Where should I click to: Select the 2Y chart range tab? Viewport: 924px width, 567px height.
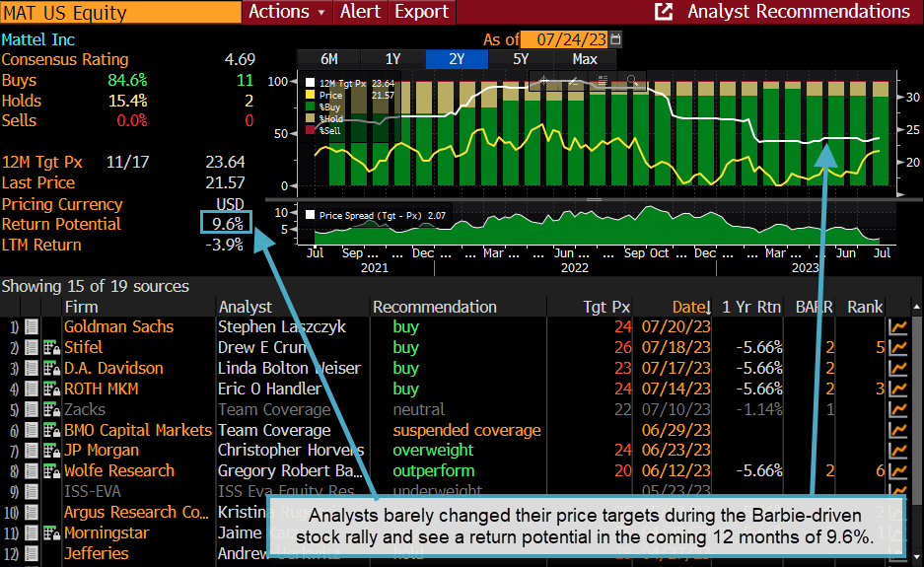(x=457, y=59)
